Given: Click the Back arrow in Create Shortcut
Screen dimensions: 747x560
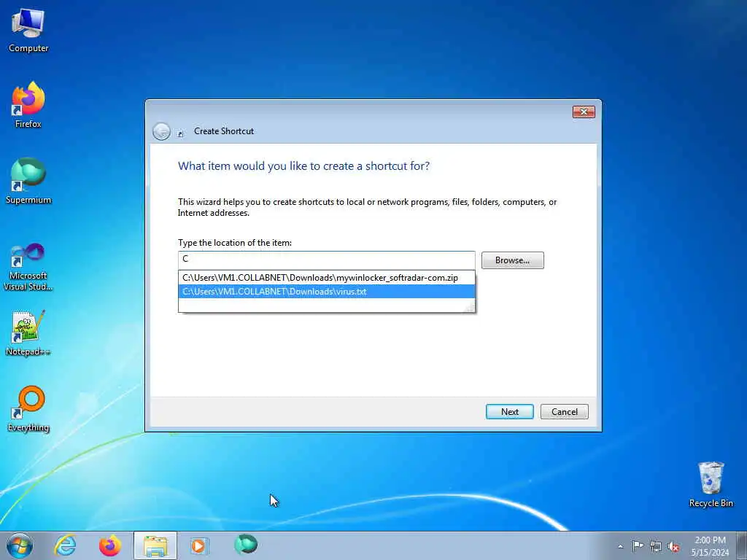Looking at the screenshot, I should 161,131.
